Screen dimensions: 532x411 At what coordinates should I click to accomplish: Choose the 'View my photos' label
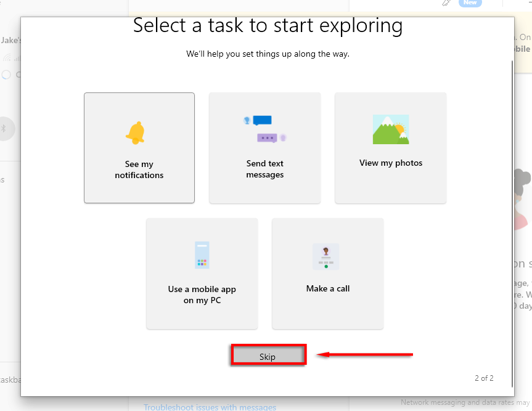pos(391,163)
